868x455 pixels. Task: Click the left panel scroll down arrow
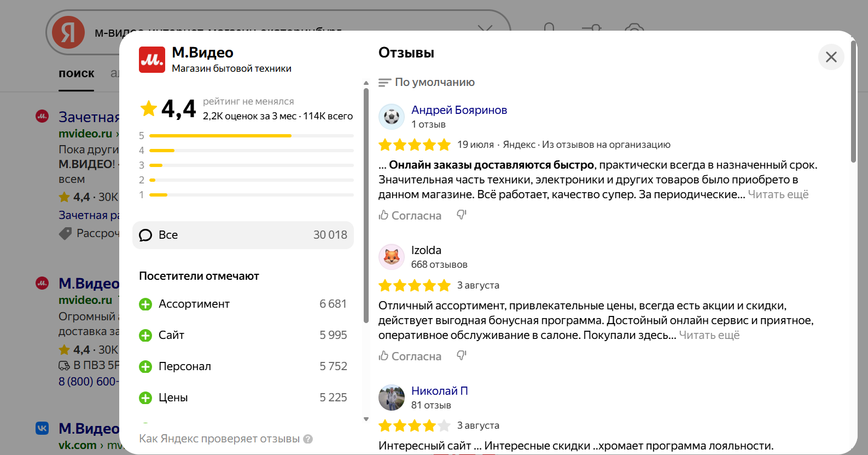point(366,419)
